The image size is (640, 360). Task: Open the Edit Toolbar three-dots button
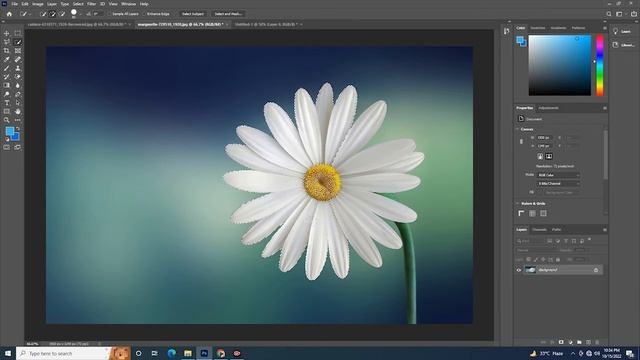18,120
